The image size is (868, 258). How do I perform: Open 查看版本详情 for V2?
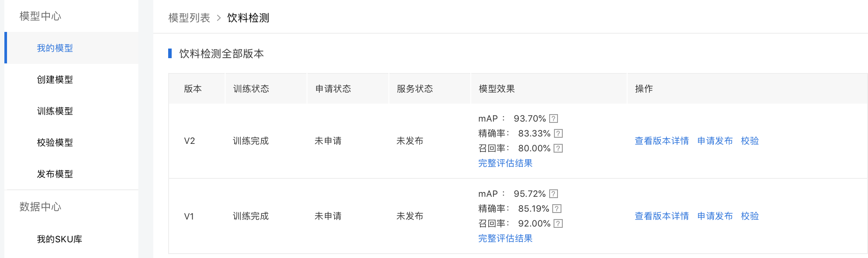pyautogui.click(x=662, y=141)
